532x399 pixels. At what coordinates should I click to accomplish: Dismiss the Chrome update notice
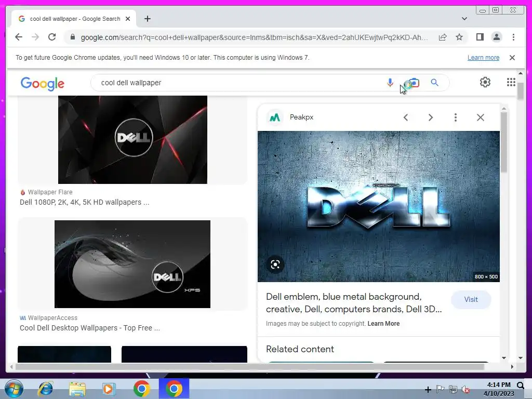(x=512, y=58)
